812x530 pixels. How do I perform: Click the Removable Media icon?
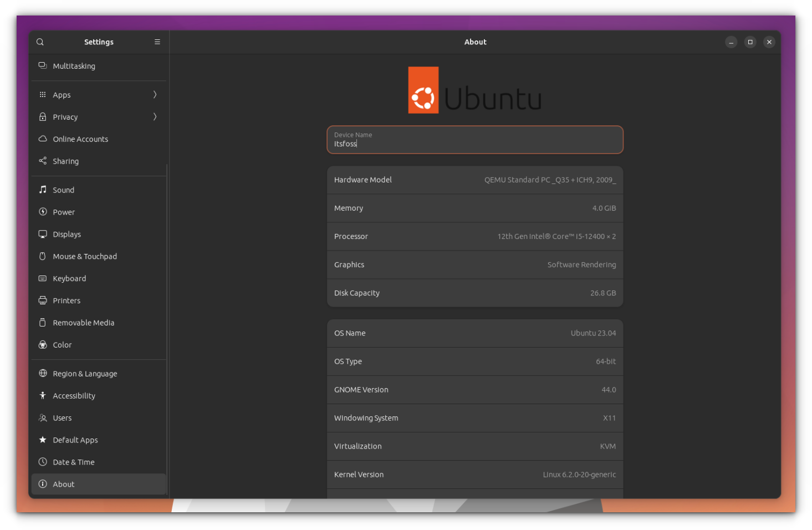43,323
